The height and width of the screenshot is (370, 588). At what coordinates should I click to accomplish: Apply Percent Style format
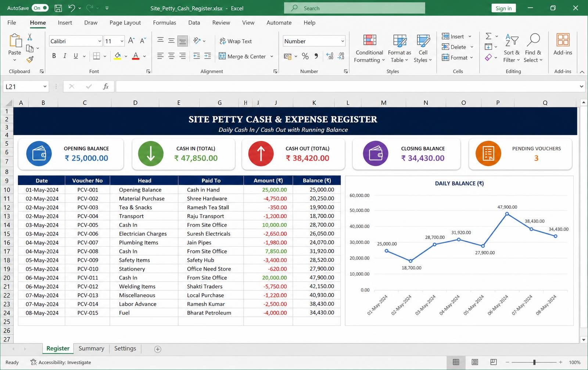[x=305, y=56]
